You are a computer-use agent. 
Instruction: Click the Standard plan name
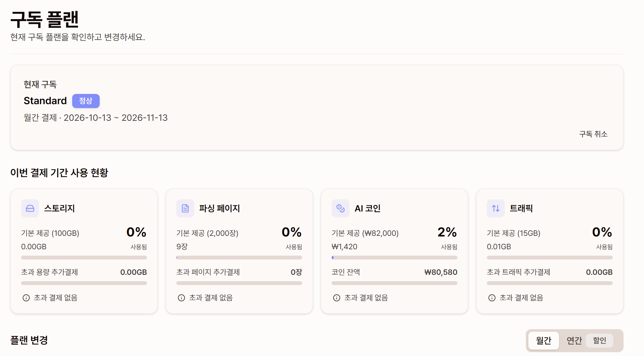point(45,101)
